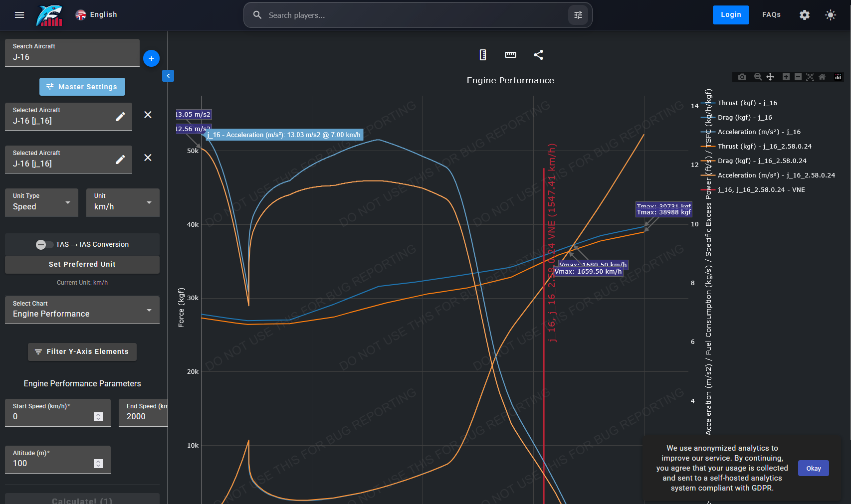Open the Unit Type dropdown
The height and width of the screenshot is (504, 851).
pos(42,202)
